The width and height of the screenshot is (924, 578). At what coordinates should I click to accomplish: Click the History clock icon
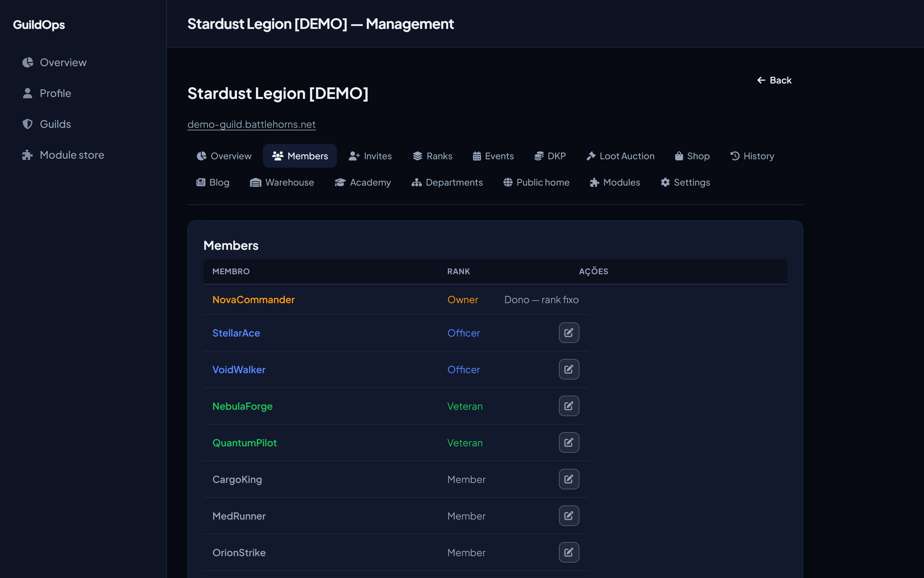click(x=735, y=156)
